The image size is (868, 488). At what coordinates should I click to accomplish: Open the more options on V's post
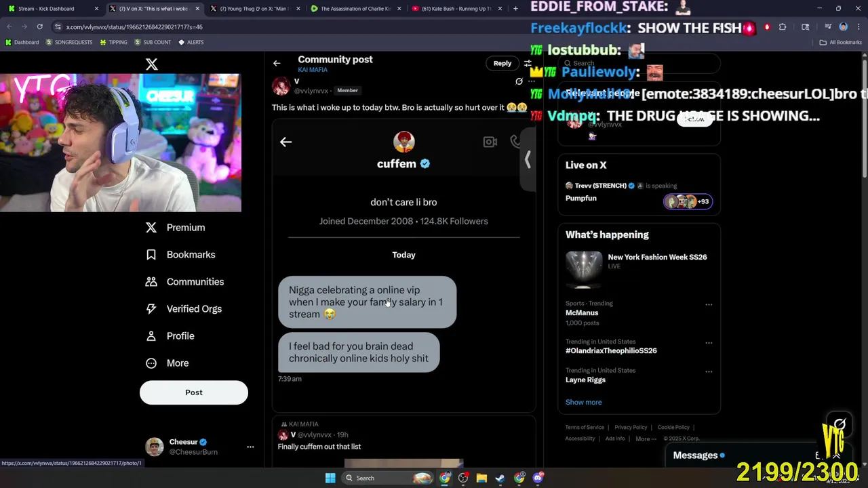[x=532, y=81]
